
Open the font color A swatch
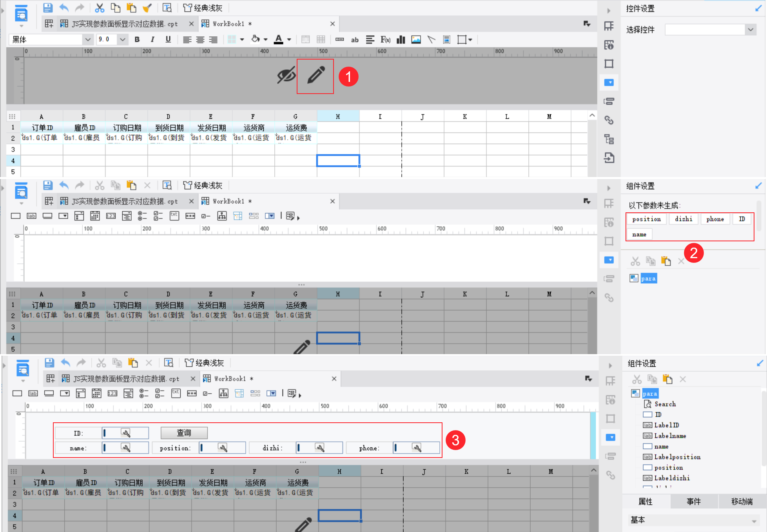pyautogui.click(x=278, y=40)
